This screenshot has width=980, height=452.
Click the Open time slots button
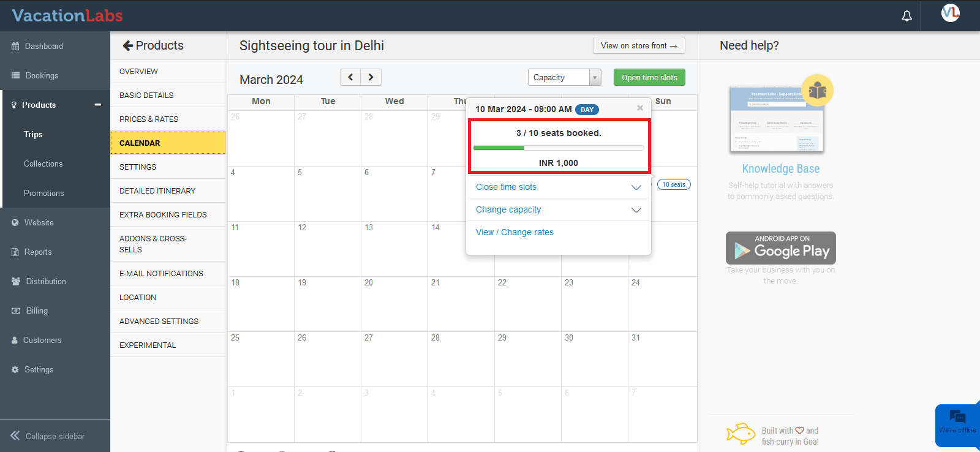point(649,77)
